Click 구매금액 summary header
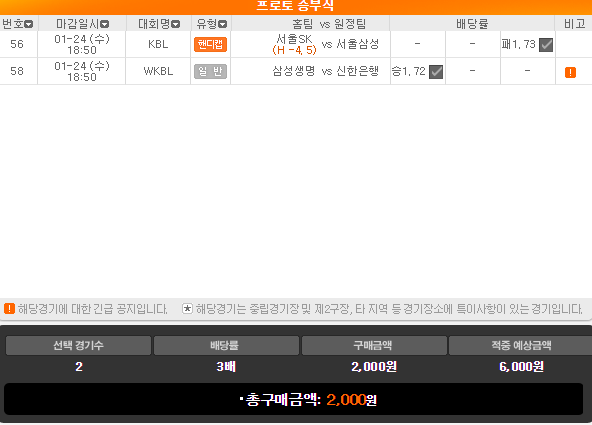 point(374,345)
